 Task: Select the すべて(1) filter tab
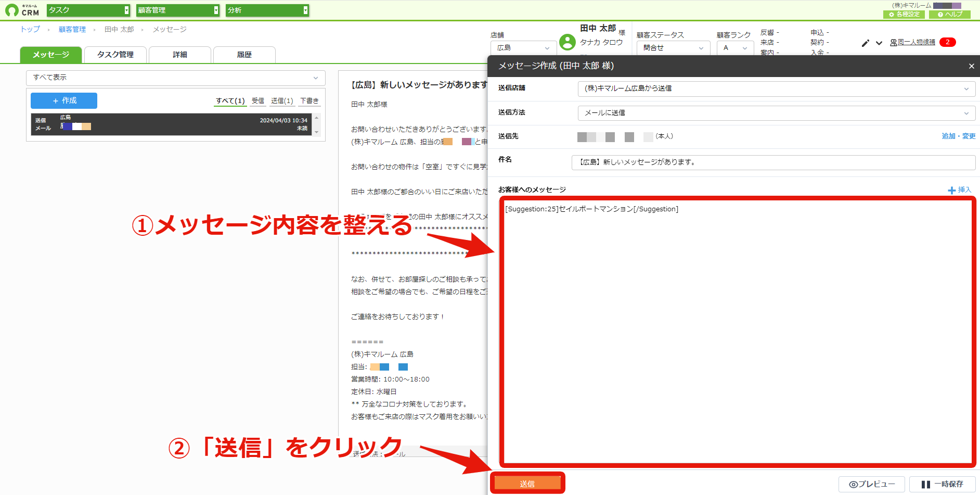(230, 101)
